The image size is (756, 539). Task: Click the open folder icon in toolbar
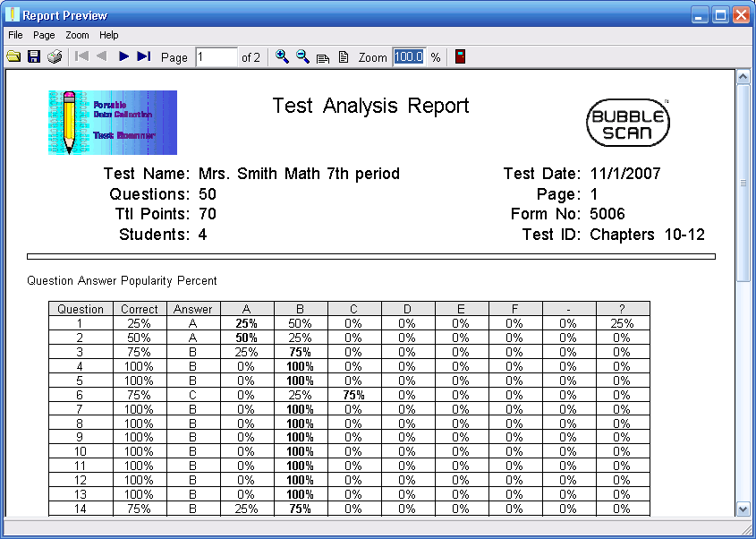tap(13, 57)
